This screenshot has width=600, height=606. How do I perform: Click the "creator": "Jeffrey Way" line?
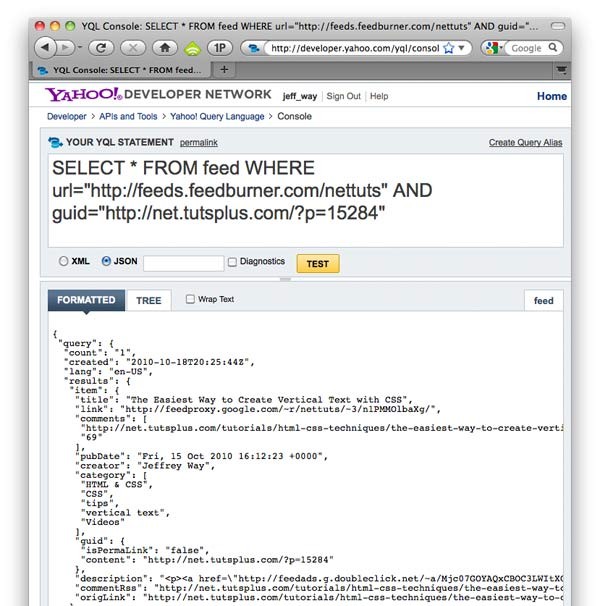pos(145,466)
